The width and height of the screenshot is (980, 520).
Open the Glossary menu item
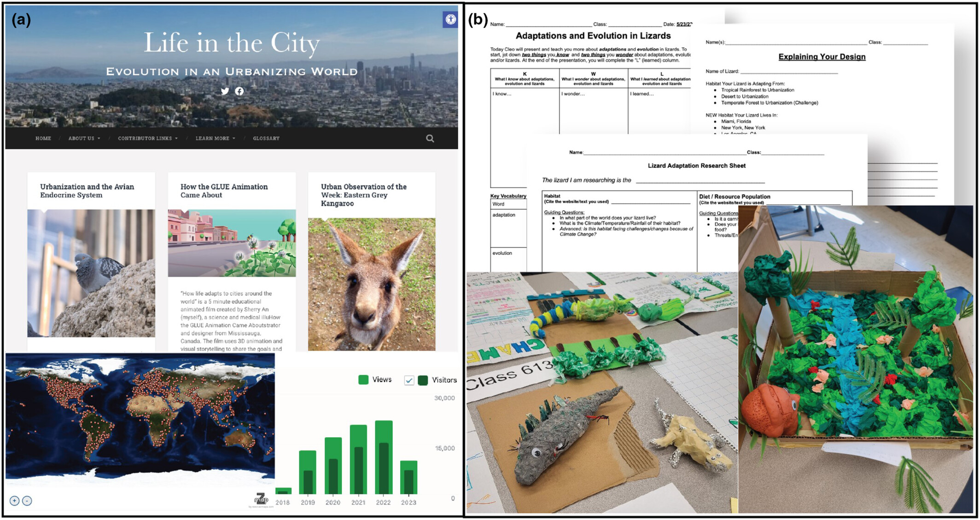click(x=266, y=138)
